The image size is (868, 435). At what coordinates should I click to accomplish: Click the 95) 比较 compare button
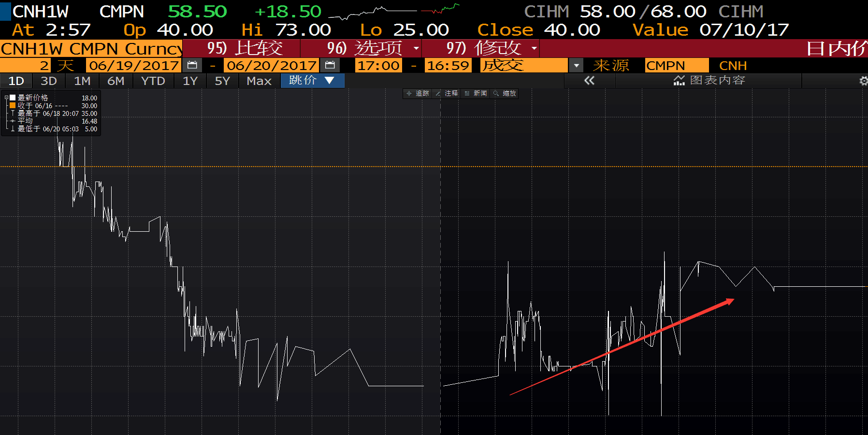click(x=245, y=48)
